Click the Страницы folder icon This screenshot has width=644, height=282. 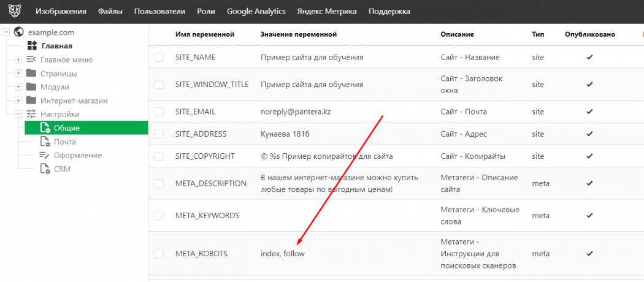click(x=31, y=73)
